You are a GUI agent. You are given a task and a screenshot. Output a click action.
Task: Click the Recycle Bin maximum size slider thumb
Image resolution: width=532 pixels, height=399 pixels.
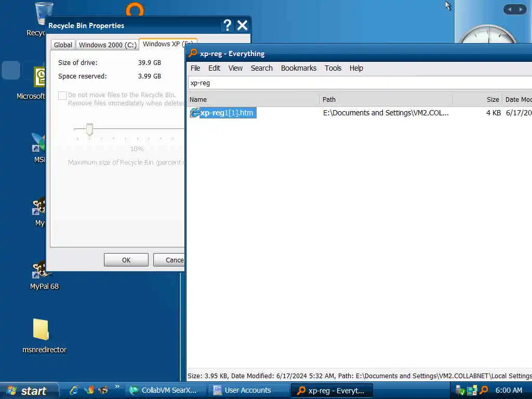pos(89,129)
